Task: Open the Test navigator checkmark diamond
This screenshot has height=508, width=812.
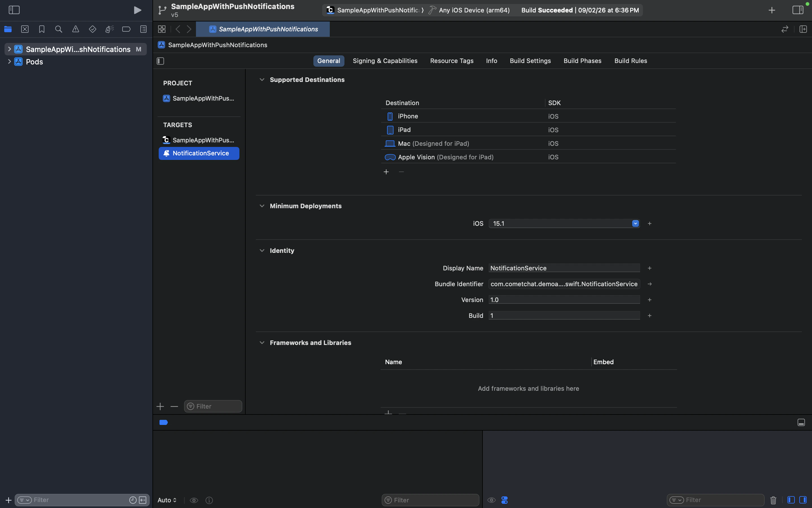Action: click(x=93, y=29)
